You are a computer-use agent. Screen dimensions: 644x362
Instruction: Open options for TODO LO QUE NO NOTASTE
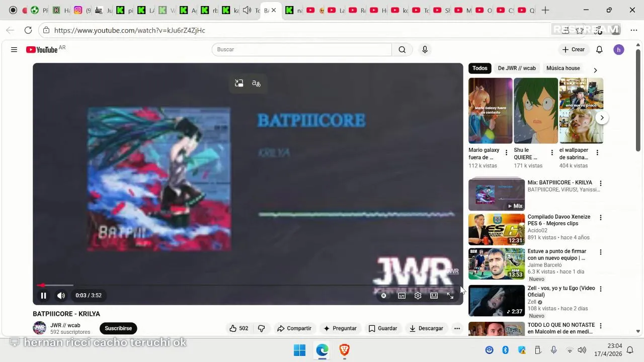point(600,326)
